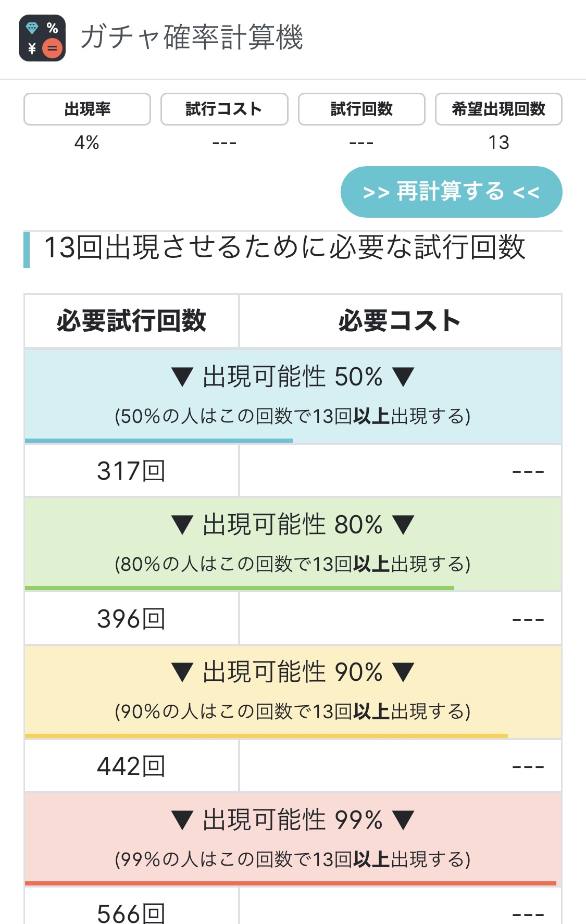586x924 pixels.
Task: Select the 出現率 button
Action: (87, 109)
